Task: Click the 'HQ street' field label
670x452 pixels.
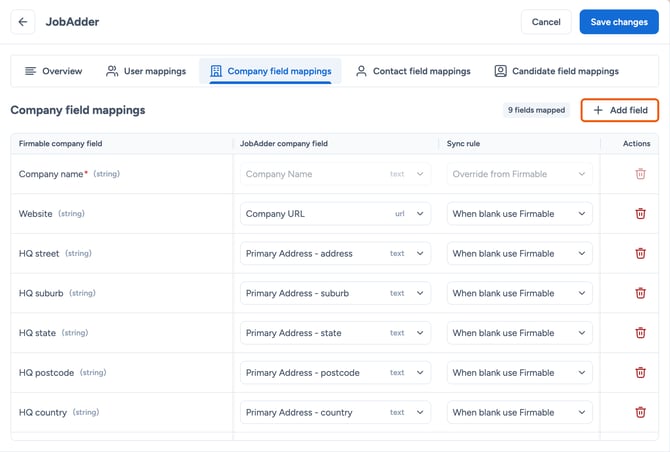Action: 39,253
